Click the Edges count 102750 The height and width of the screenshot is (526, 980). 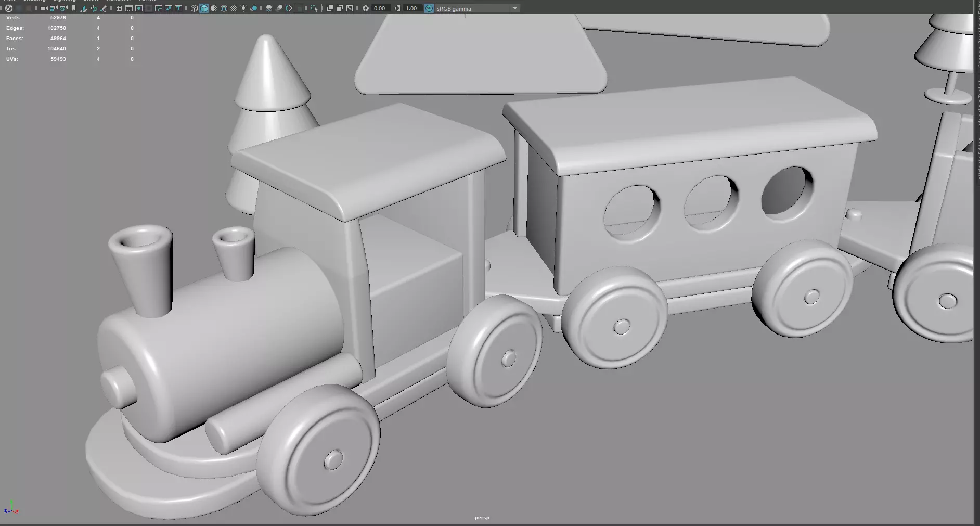57,28
